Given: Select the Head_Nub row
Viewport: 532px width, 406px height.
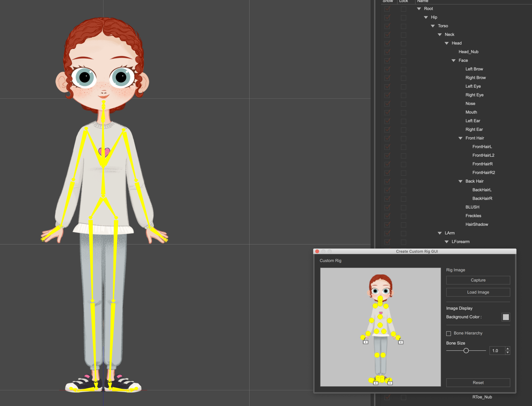Looking at the screenshot, I should (468, 52).
